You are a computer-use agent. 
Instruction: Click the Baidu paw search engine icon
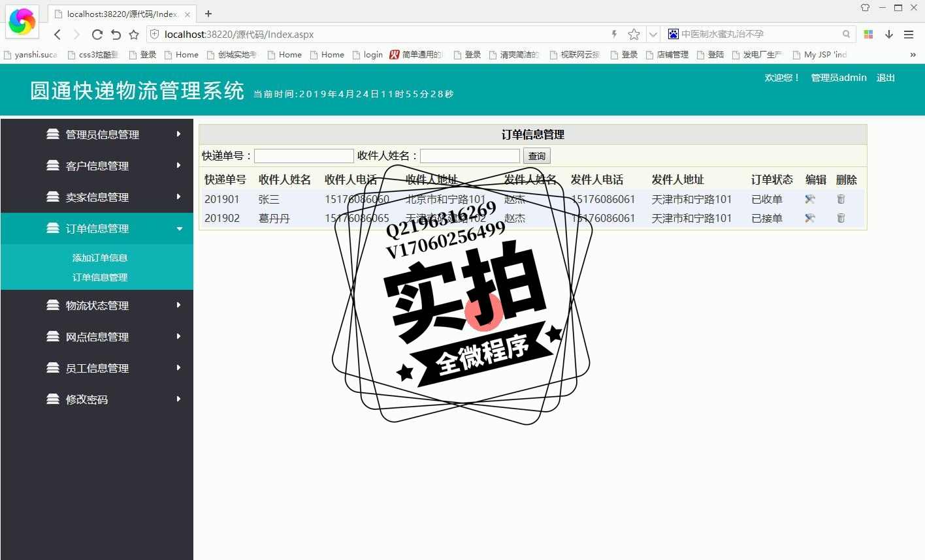pyautogui.click(x=673, y=34)
